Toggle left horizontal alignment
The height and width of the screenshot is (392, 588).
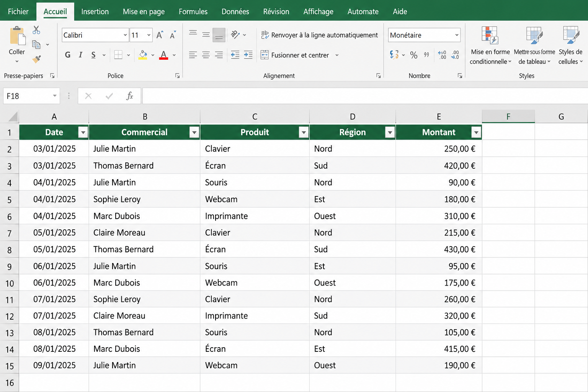click(x=193, y=55)
